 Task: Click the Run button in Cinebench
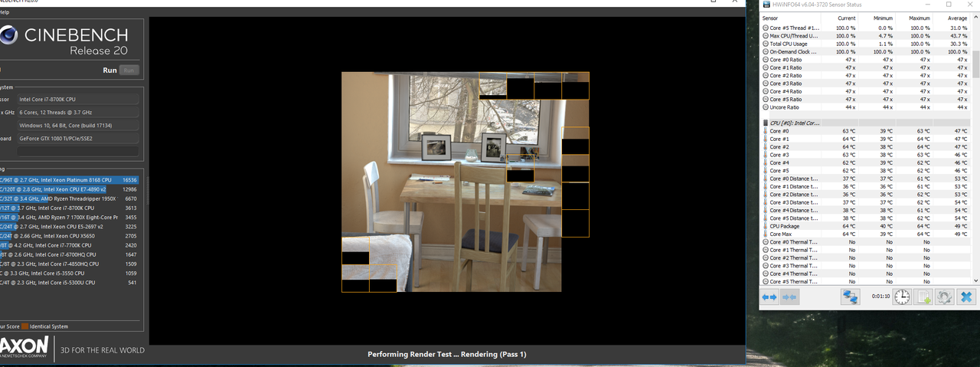point(129,70)
